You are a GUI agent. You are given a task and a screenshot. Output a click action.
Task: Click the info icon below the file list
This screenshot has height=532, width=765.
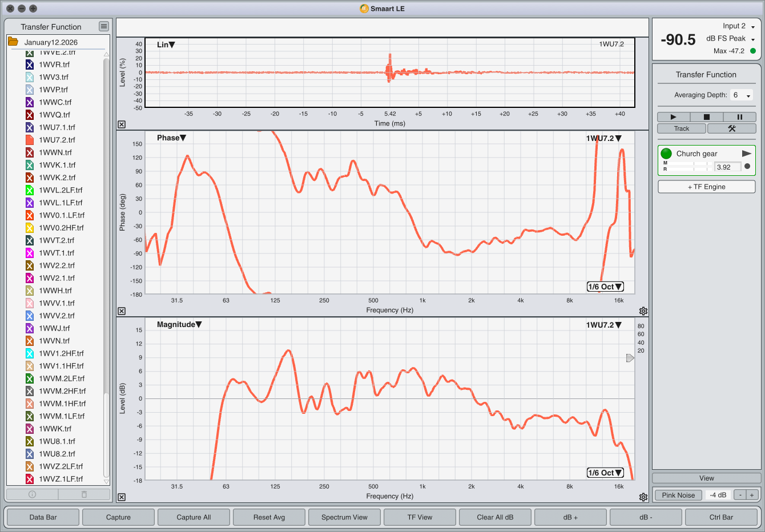coord(32,494)
